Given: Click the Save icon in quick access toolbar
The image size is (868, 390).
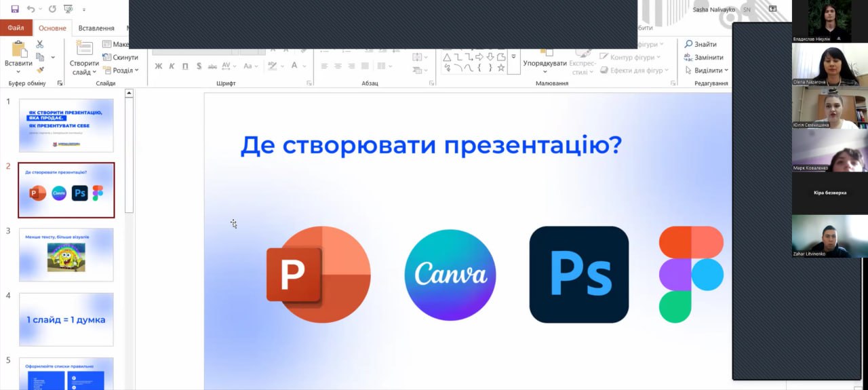Looking at the screenshot, I should pyautogui.click(x=15, y=9).
